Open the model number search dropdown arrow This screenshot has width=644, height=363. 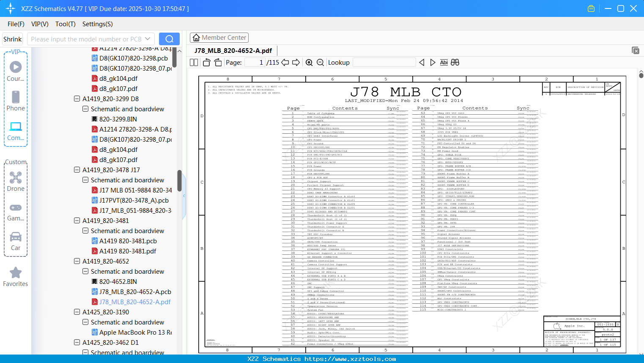tap(148, 39)
